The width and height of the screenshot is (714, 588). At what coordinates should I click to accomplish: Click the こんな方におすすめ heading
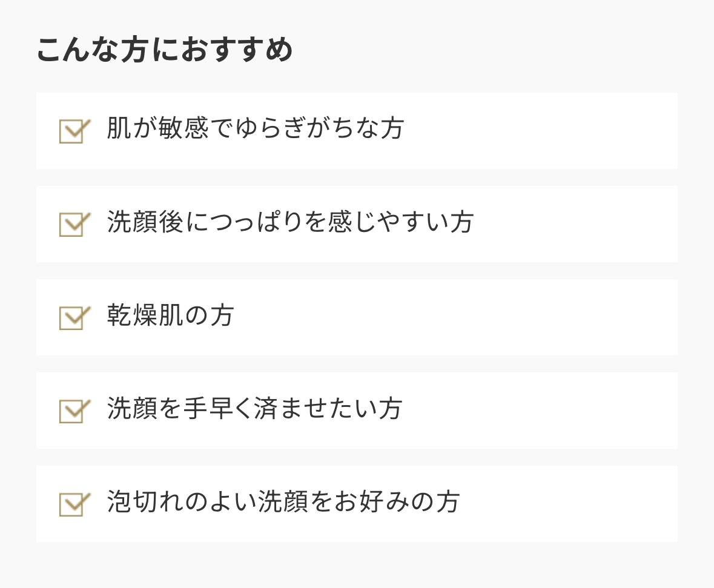[165, 50]
